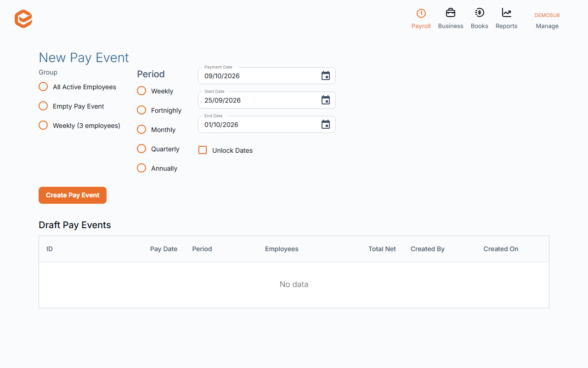This screenshot has height=368, width=588.
Task: Click the Total Net column header
Action: point(382,249)
